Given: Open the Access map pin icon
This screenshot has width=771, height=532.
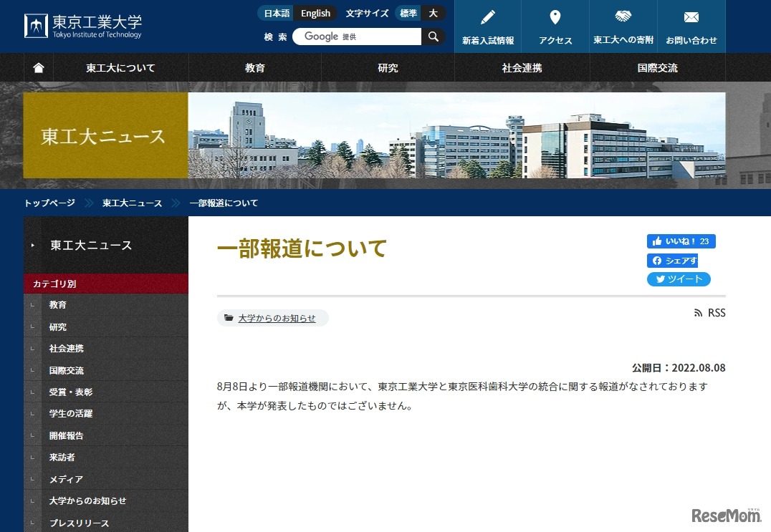Looking at the screenshot, I should (555, 18).
